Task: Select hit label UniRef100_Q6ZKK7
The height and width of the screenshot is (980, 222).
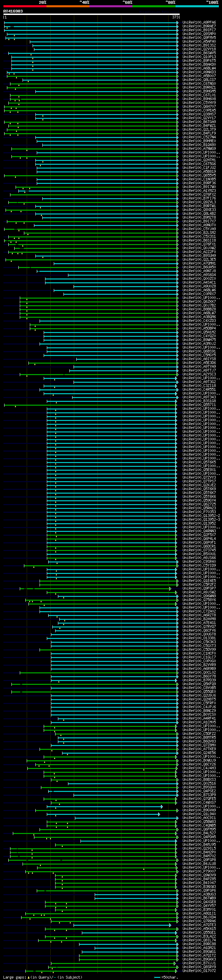Action: tap(199, 301)
